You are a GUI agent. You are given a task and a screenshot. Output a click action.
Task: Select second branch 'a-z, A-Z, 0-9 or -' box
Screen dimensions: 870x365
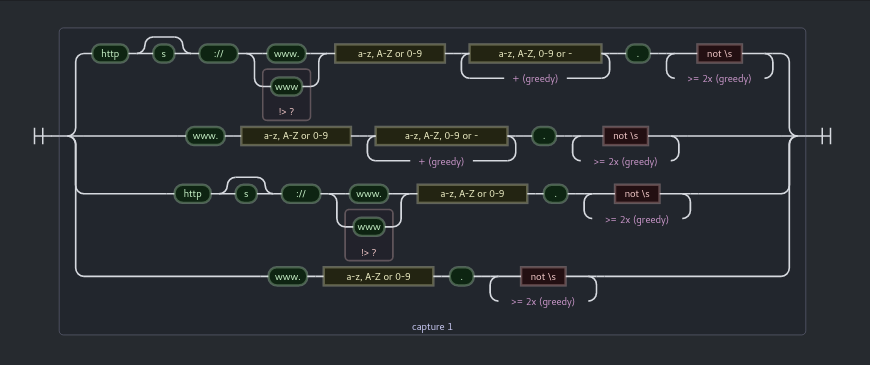[x=442, y=136]
